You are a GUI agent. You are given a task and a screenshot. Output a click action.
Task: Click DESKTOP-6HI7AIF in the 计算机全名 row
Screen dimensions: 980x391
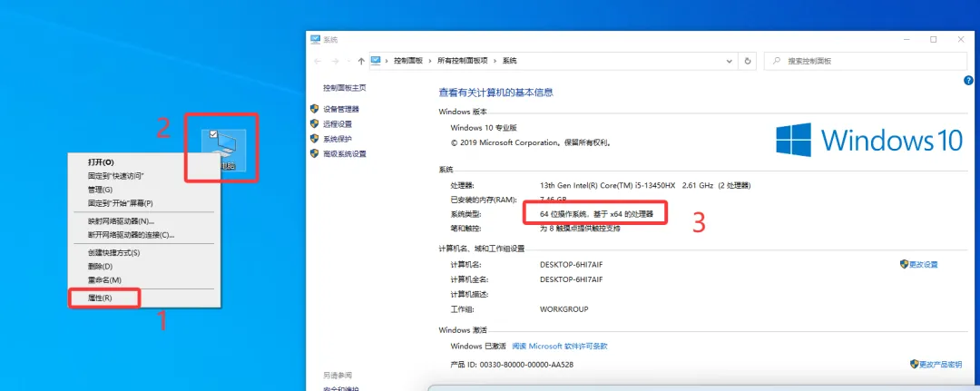[572, 279]
